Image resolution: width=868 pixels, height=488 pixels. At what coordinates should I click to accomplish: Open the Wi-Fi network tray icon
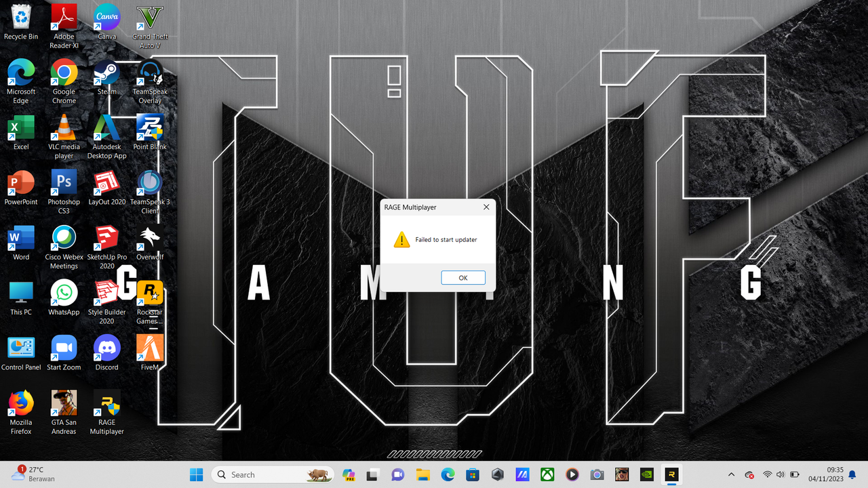(768, 475)
